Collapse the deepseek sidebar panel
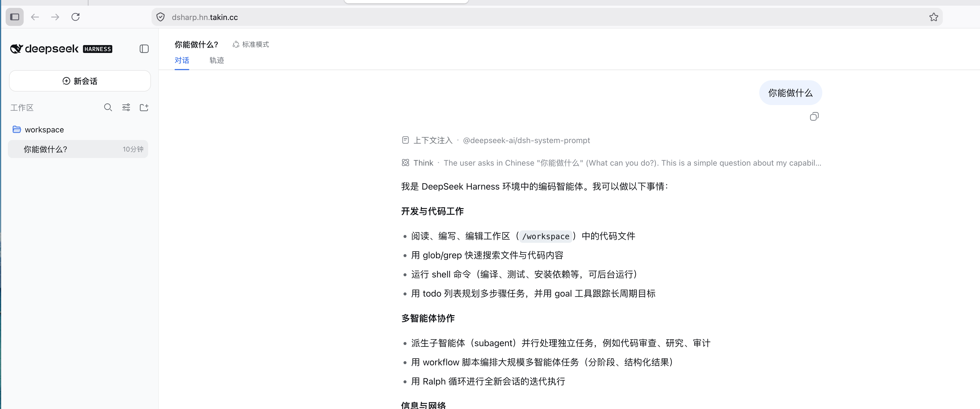 (144, 49)
